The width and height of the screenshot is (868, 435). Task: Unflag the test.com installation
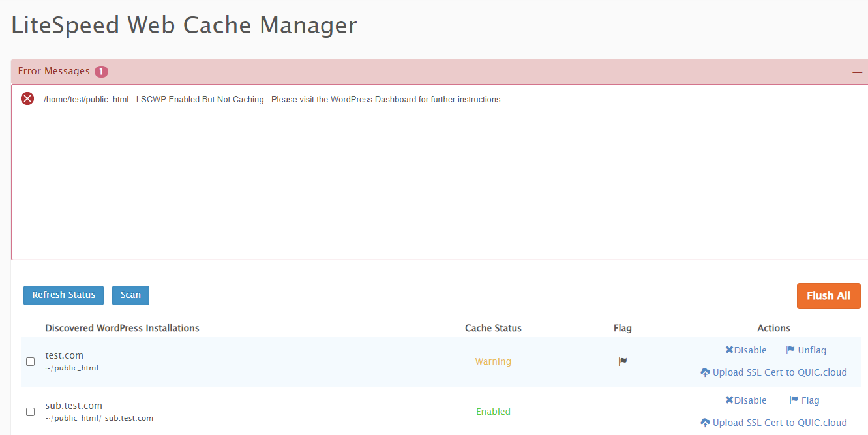click(x=806, y=350)
